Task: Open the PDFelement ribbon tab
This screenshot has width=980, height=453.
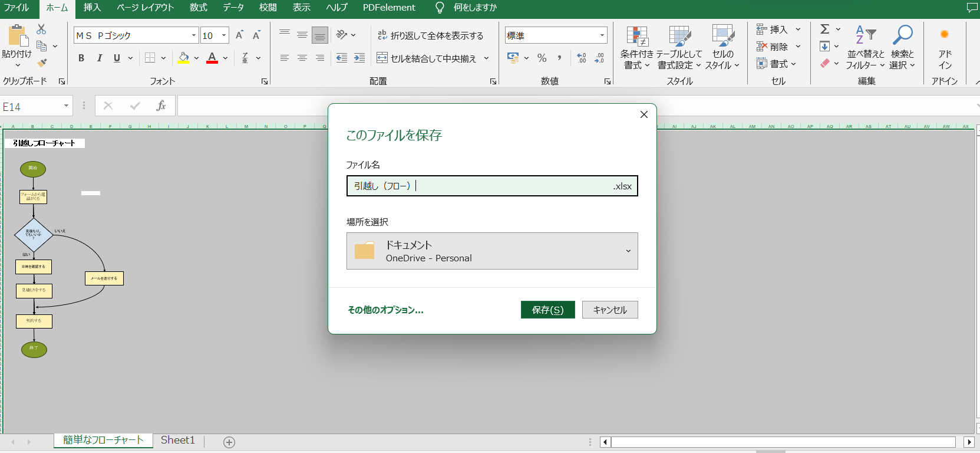Action: click(x=389, y=8)
